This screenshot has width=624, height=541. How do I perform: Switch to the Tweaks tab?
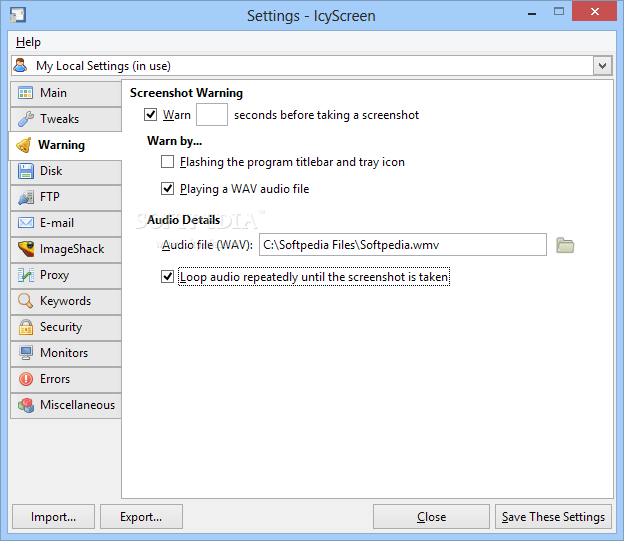click(x=66, y=119)
